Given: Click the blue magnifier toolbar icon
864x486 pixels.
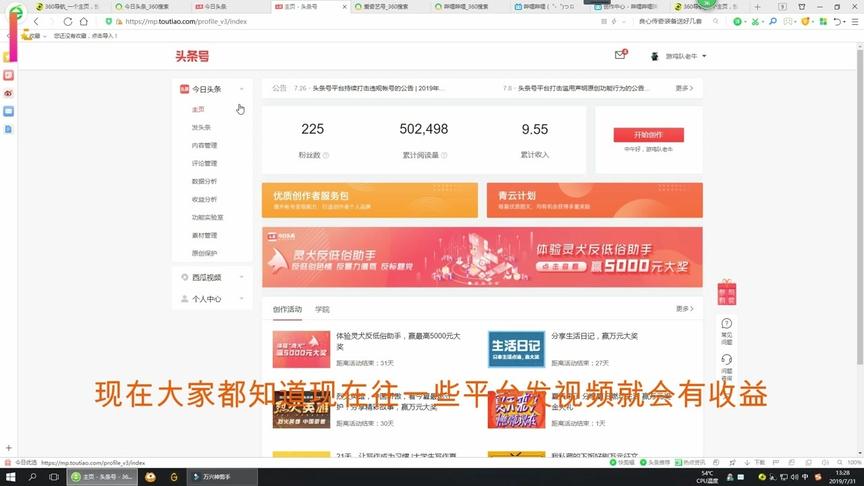Looking at the screenshot, I should pyautogui.click(x=773, y=21).
